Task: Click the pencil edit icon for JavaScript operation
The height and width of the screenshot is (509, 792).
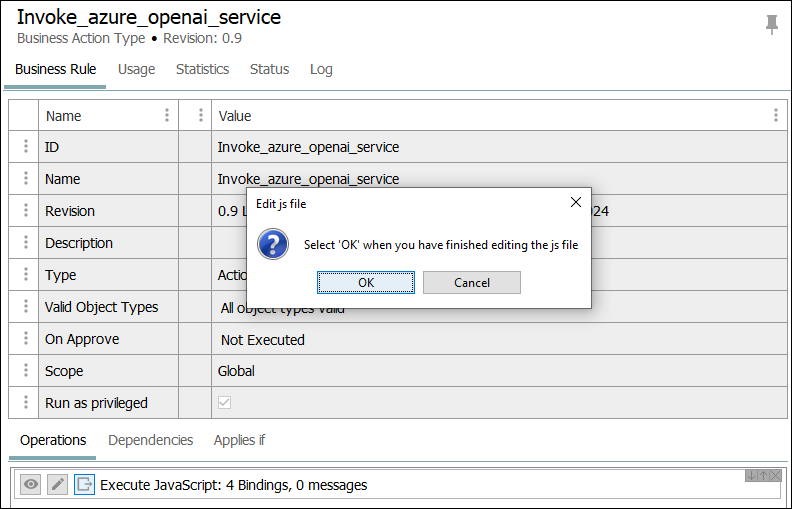Action: tap(58, 485)
